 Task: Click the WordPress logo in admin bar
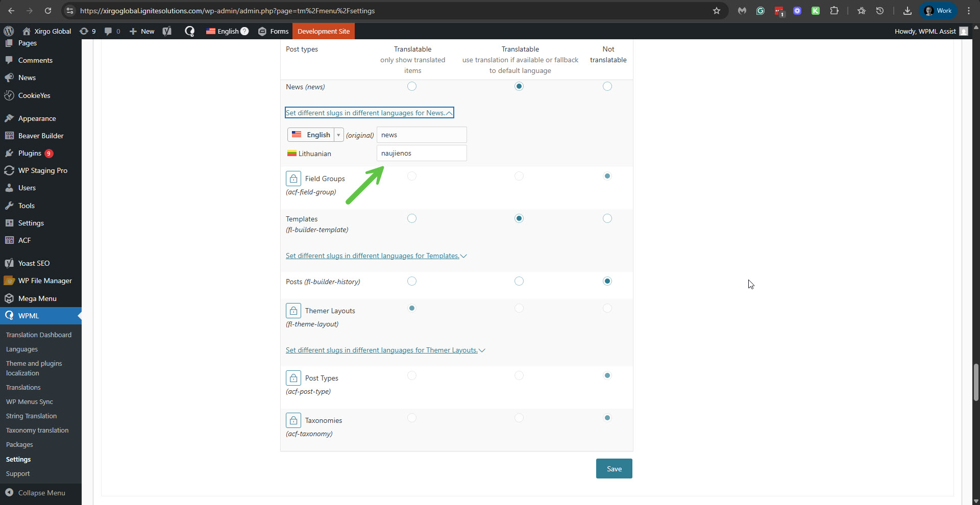[x=9, y=31]
